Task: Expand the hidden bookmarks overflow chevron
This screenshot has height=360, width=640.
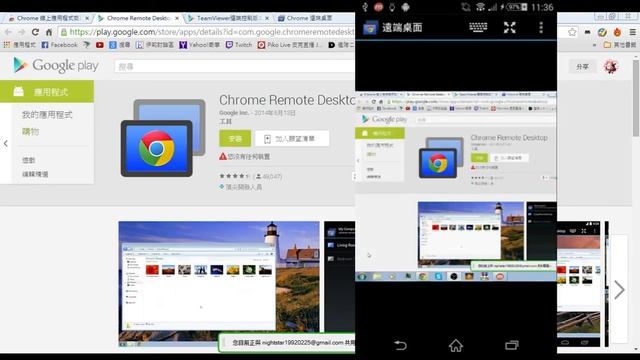Action: click(594, 45)
